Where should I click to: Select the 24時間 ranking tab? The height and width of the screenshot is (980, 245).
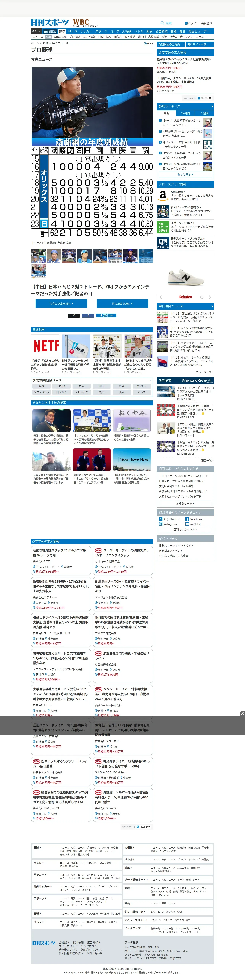click(185, 113)
